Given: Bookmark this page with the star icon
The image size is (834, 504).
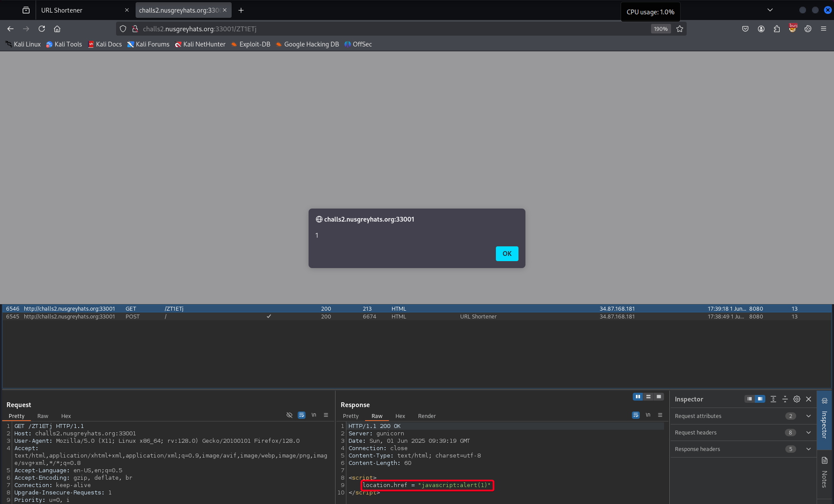Looking at the screenshot, I should point(680,29).
